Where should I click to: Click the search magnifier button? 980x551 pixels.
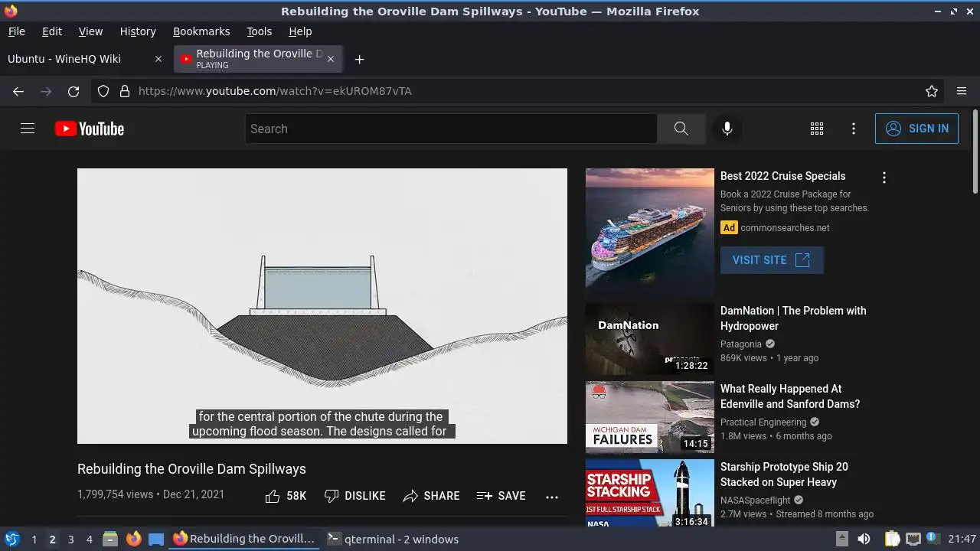(x=681, y=129)
